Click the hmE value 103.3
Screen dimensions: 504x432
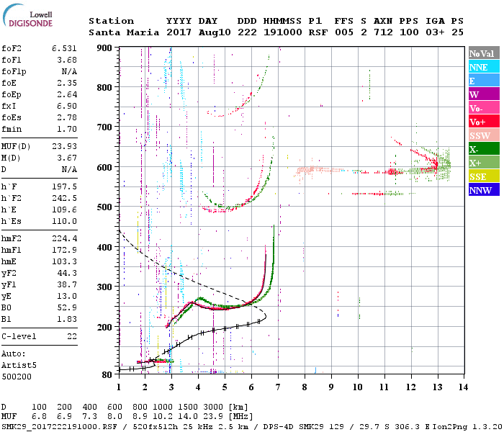(64, 261)
